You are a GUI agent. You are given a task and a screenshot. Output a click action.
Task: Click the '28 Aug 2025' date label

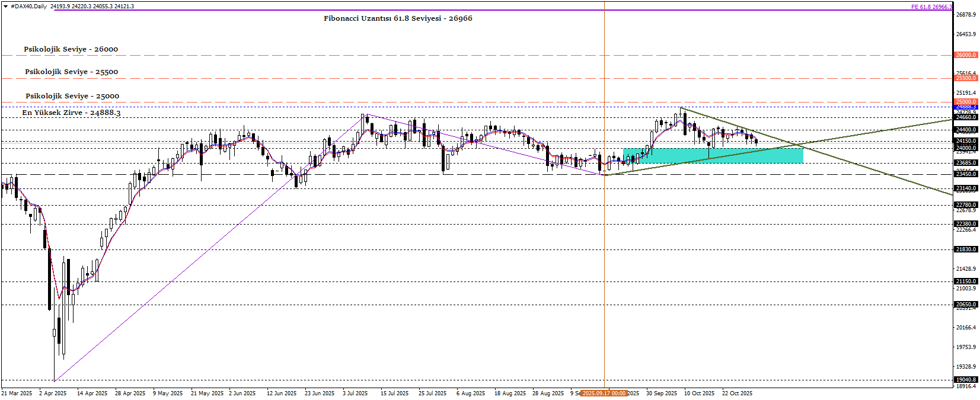[x=548, y=393]
